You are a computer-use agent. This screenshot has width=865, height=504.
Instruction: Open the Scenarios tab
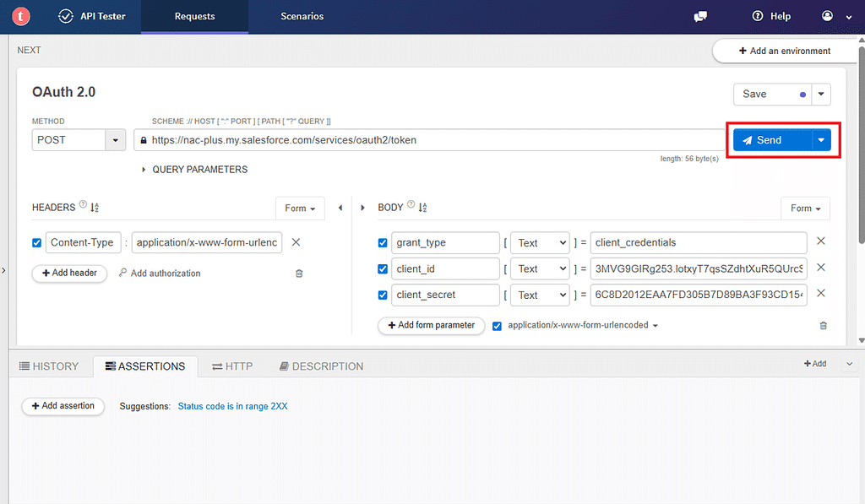pyautogui.click(x=302, y=17)
